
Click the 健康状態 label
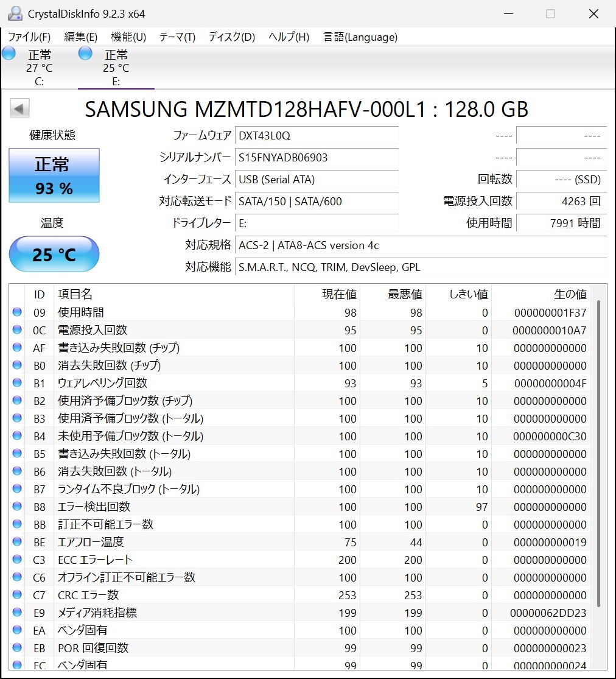52,135
